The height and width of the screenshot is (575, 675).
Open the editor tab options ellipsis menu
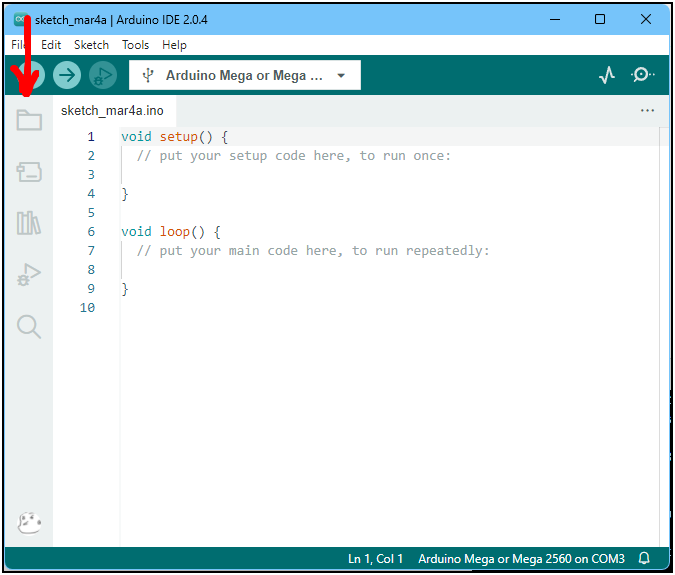pyautogui.click(x=647, y=111)
